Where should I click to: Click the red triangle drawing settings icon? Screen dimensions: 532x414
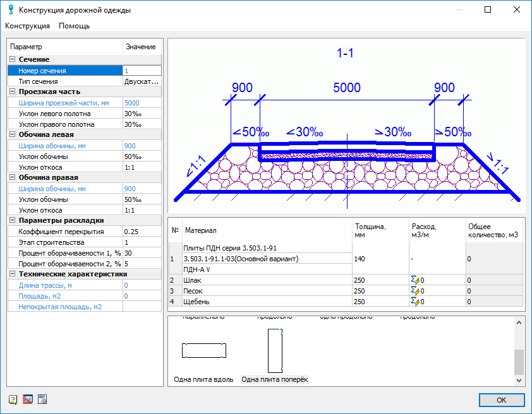(x=27, y=399)
